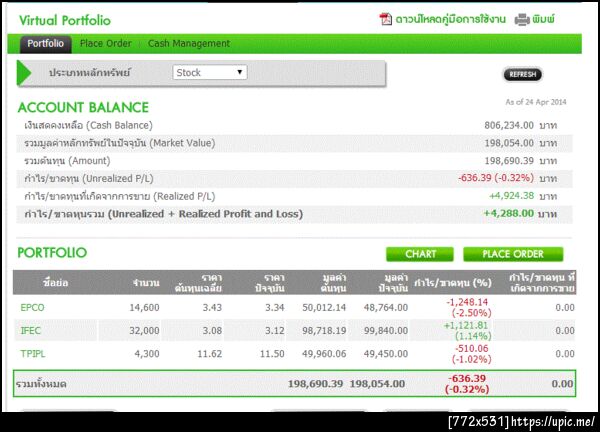Open the Stock security type dropdown
The width and height of the screenshot is (600, 432).
coord(210,72)
